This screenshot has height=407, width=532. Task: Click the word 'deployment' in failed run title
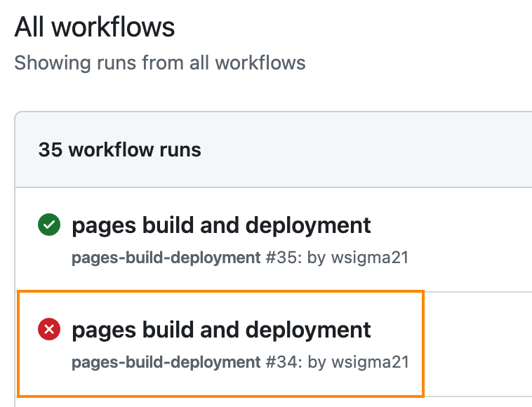(x=308, y=330)
